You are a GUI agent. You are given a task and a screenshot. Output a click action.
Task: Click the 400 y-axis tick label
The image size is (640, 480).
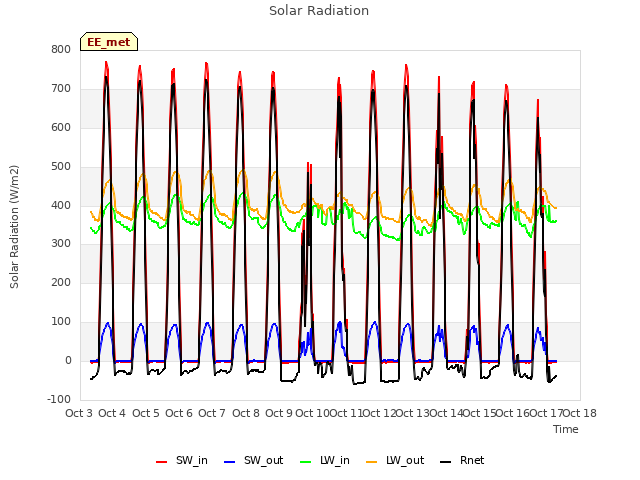(x=61, y=205)
